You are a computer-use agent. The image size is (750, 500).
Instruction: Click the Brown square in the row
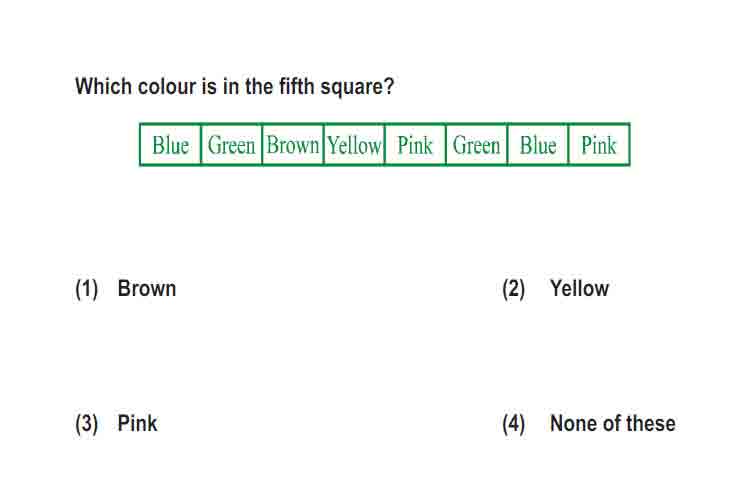tap(293, 144)
